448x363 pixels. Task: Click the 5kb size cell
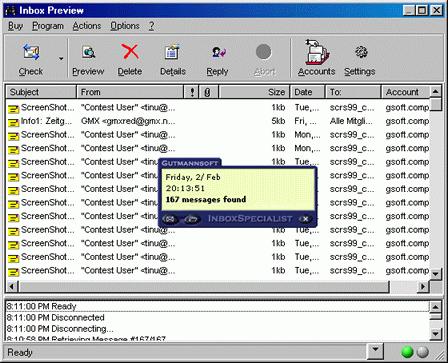click(x=278, y=121)
